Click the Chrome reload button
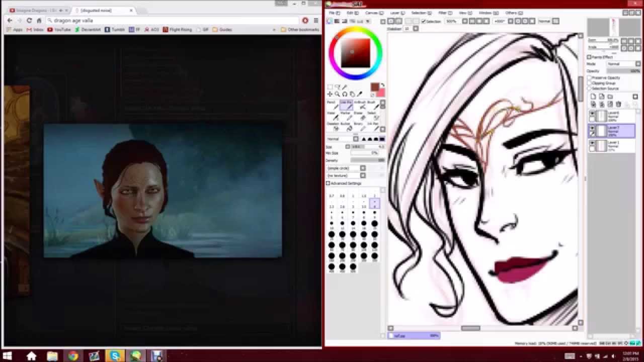The image size is (644, 362). (x=29, y=21)
